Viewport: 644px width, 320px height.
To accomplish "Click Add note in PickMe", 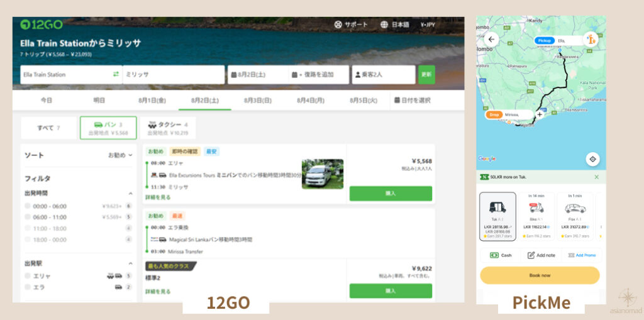I will (541, 255).
